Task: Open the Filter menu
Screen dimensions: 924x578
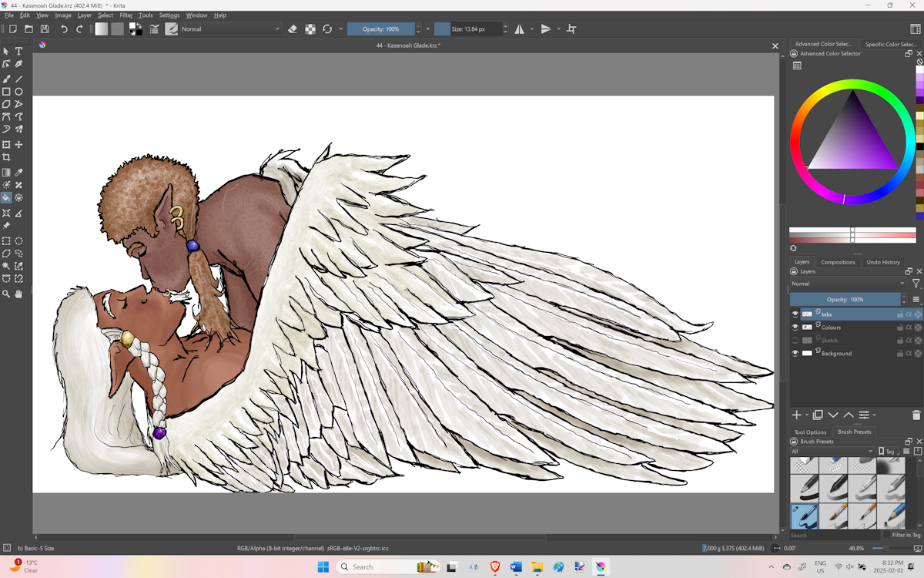Action: tap(126, 15)
